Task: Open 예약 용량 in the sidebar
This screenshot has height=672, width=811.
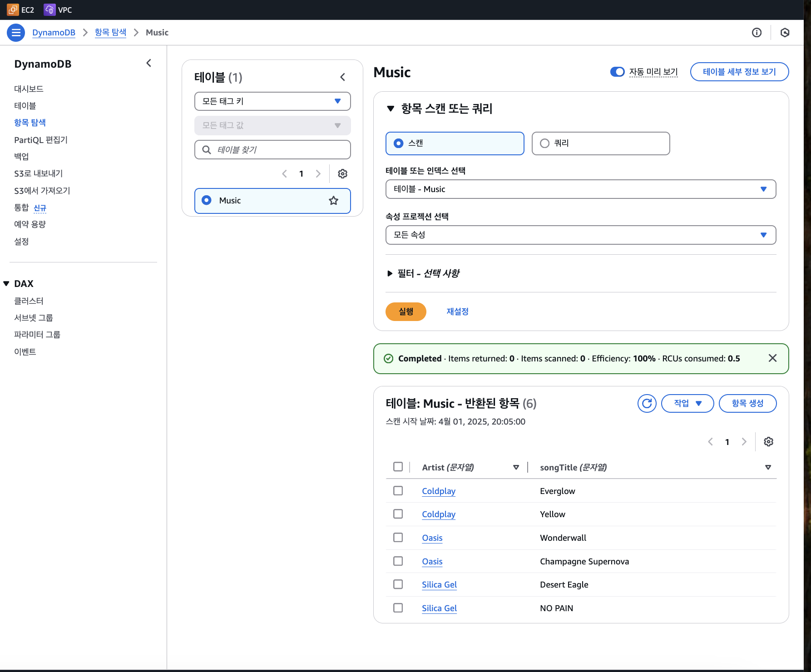Action: tap(30, 224)
